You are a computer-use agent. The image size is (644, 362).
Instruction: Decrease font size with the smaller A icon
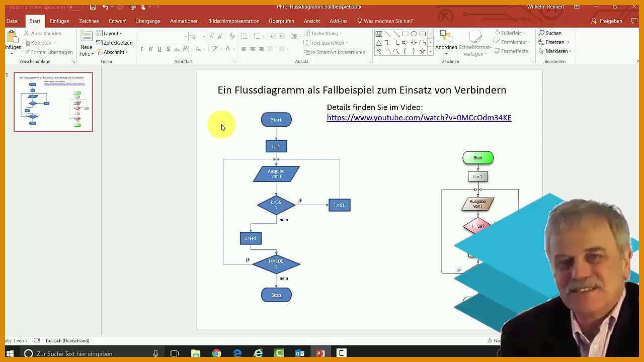(221, 36)
